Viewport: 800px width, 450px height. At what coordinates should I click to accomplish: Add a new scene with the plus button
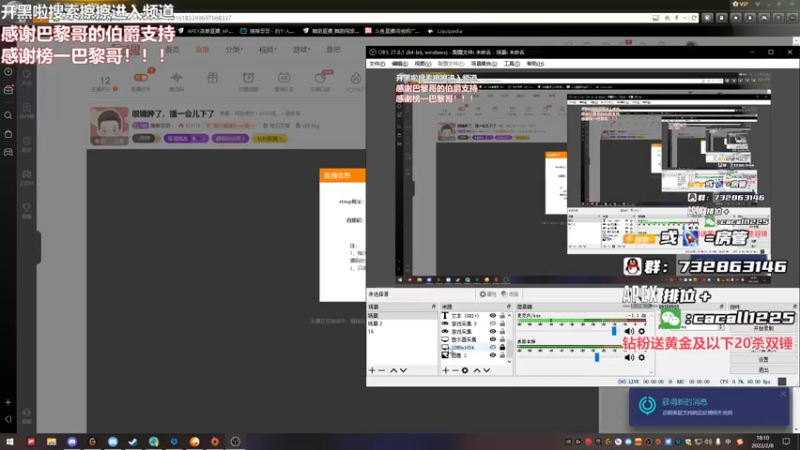click(x=372, y=370)
